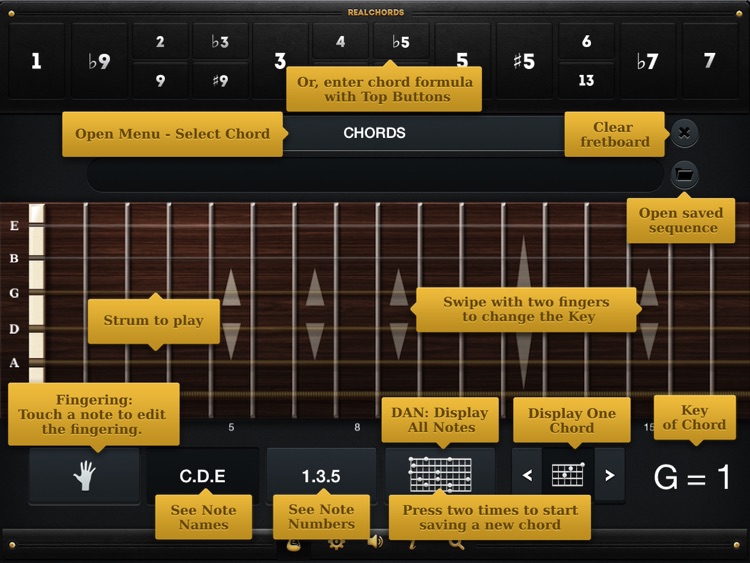Open the guitar icon in the bottom bar
750x563 pixels.
[294, 544]
